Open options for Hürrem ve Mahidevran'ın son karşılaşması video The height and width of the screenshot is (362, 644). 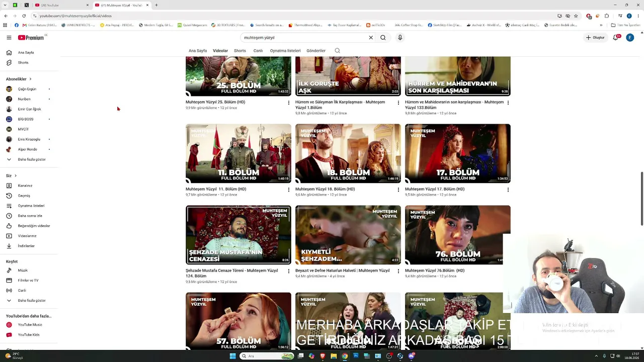508,103
